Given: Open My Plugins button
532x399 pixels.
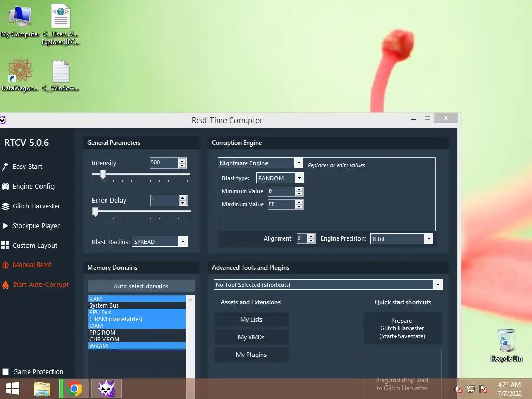Looking at the screenshot, I should pyautogui.click(x=251, y=354).
